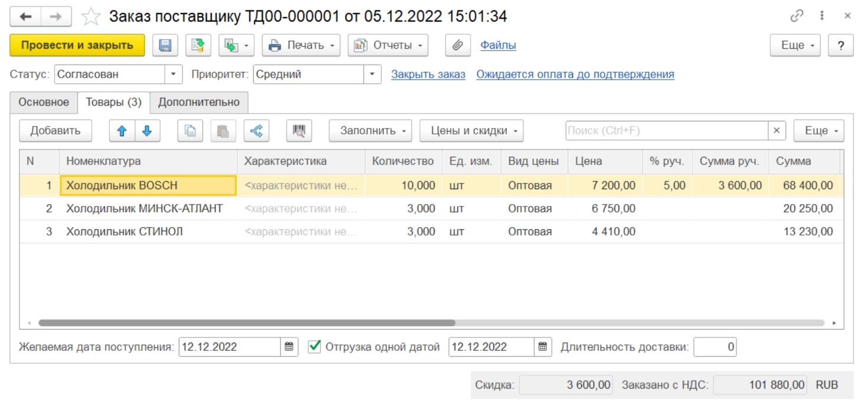Image resolution: width=868 pixels, height=408 pixels.
Task: Switch to the Основное tab
Action: click(x=44, y=102)
